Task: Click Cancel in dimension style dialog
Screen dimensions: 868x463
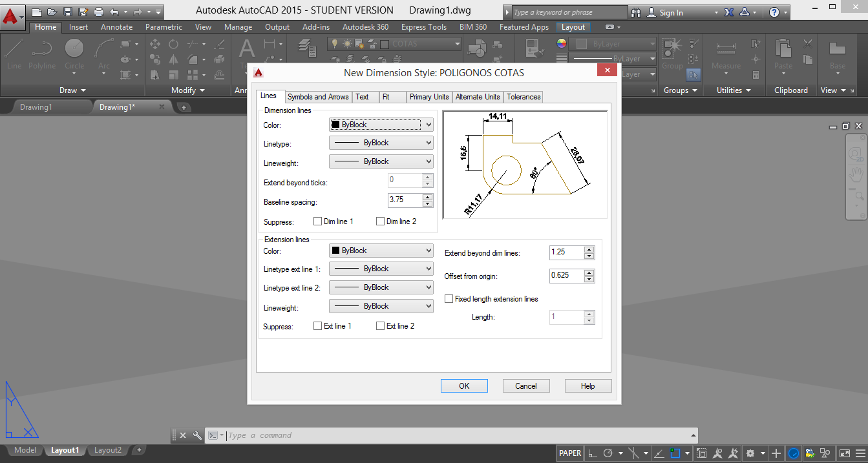Action: click(x=526, y=386)
